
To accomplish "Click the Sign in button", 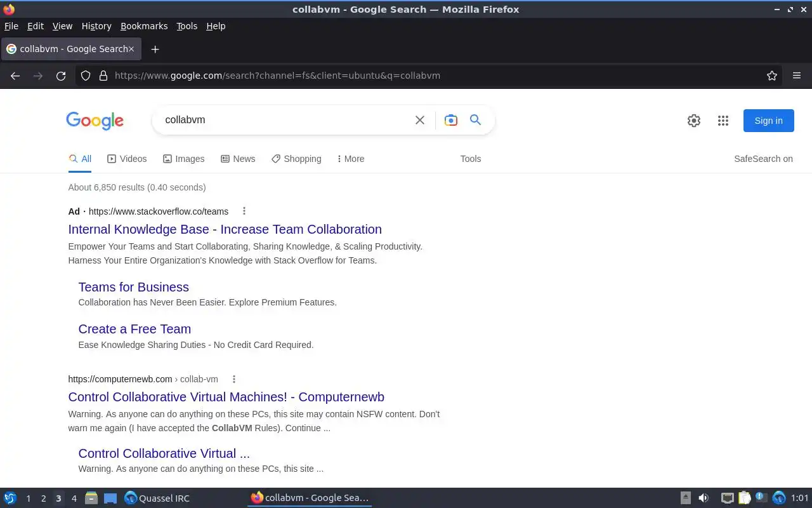I will [x=769, y=121].
